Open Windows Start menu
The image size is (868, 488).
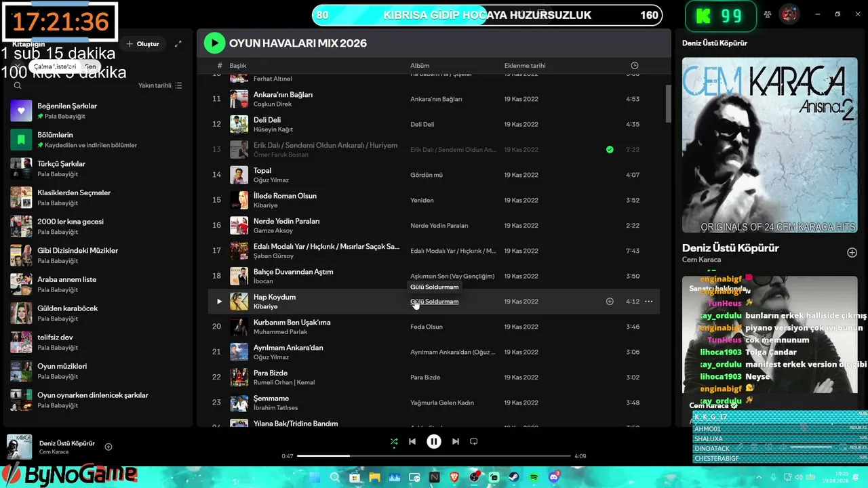pyautogui.click(x=315, y=478)
